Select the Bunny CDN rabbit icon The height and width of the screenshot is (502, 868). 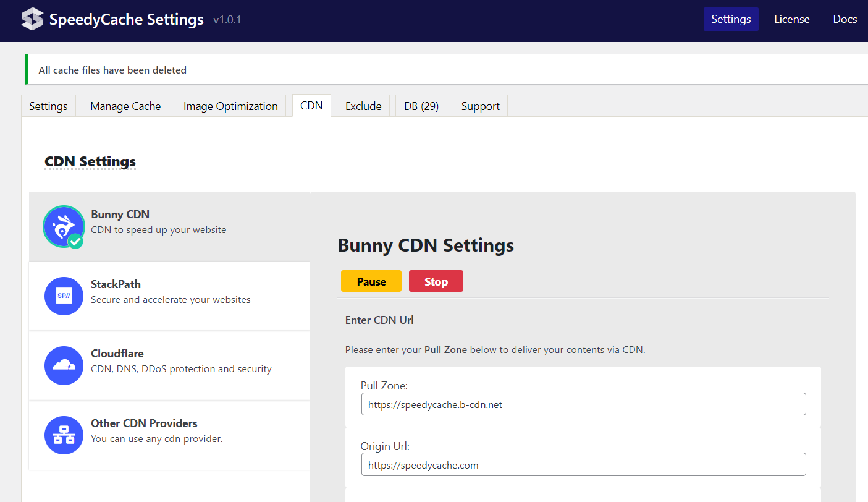click(64, 226)
